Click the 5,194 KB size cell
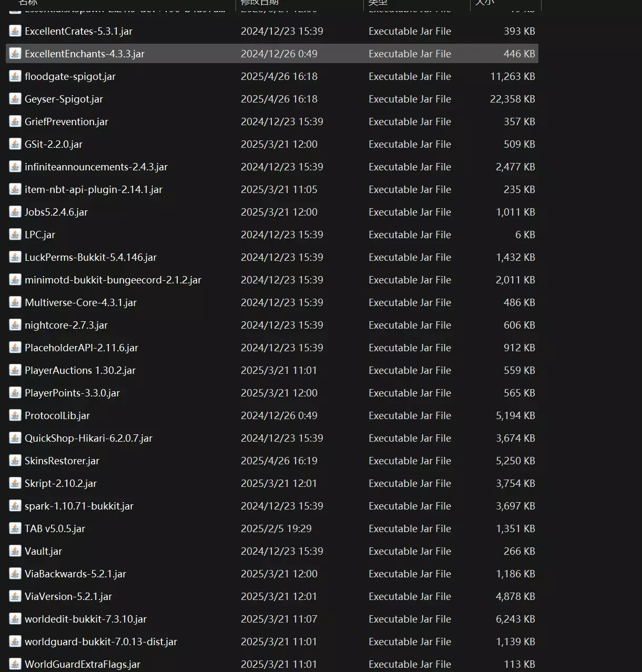The height and width of the screenshot is (672, 642). pos(515,415)
